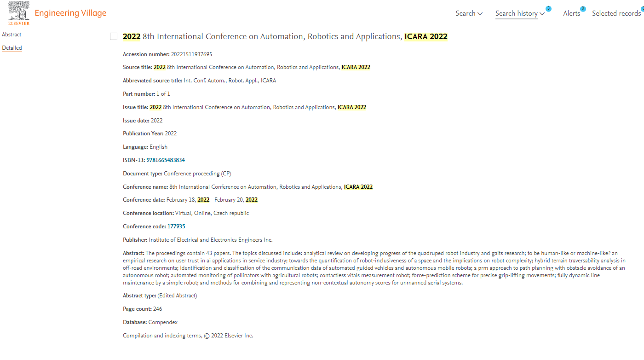This screenshot has width=644, height=360.
Task: Click the record title 2022 8th International Conference
Action: [x=285, y=36]
